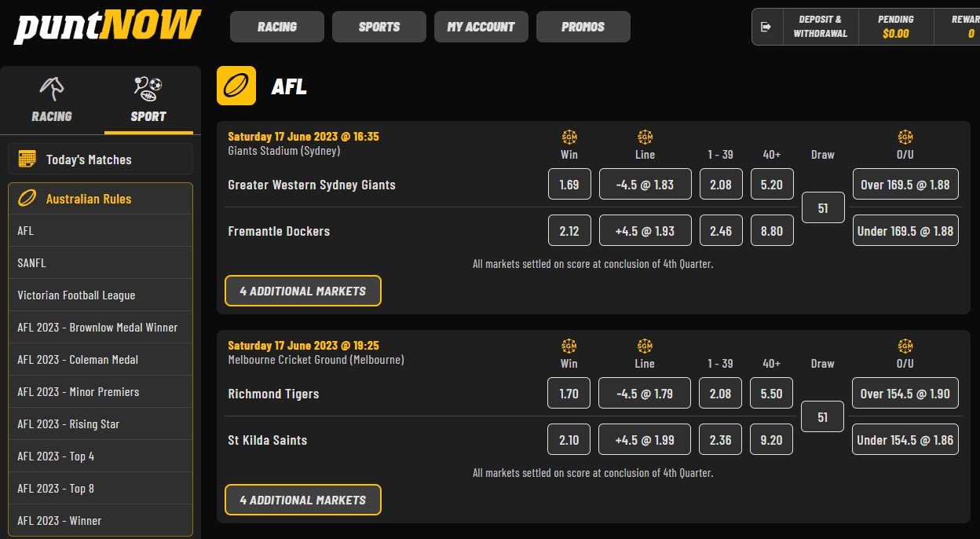Select Over 154.5 @ 1.90
The height and width of the screenshot is (539, 980).
pos(905,394)
